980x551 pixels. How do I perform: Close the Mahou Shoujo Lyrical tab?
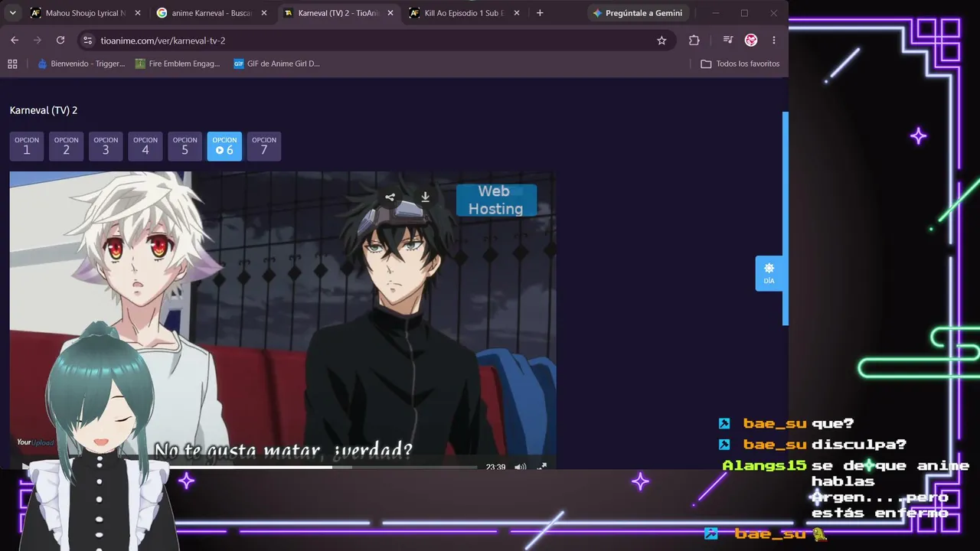137,13
